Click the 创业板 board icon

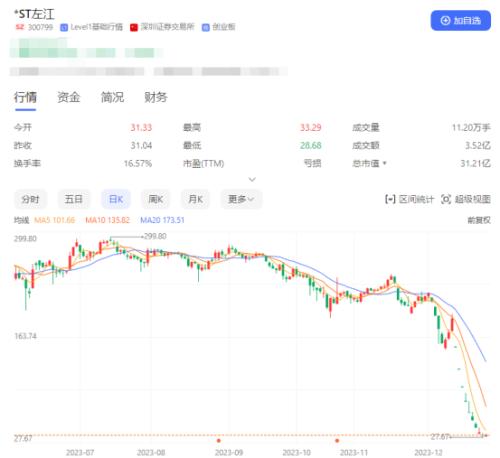(206, 27)
